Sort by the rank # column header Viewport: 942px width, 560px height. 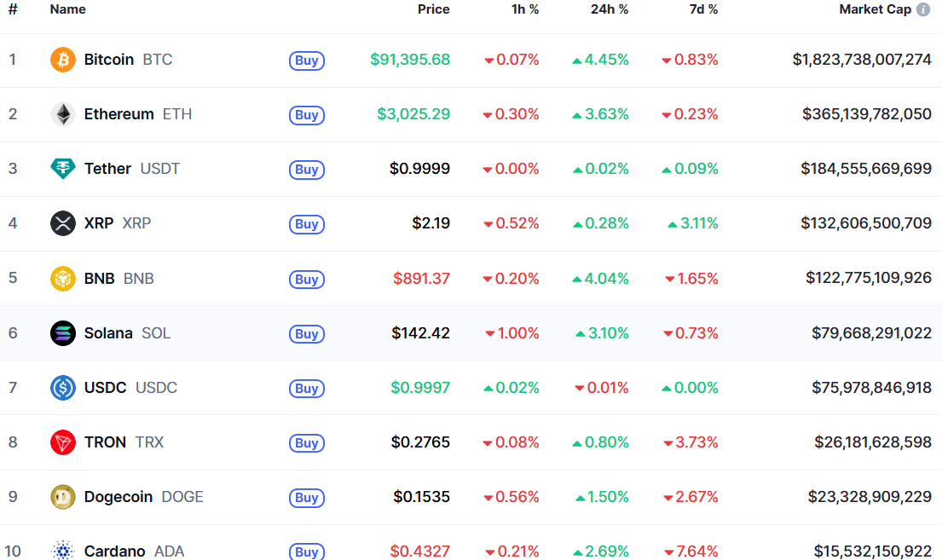point(13,9)
